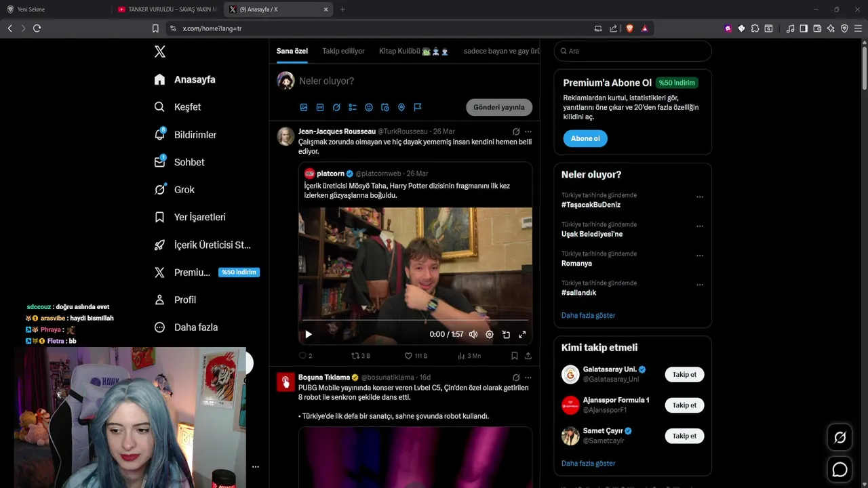Switch to Takip ediliyor tab

(343, 51)
